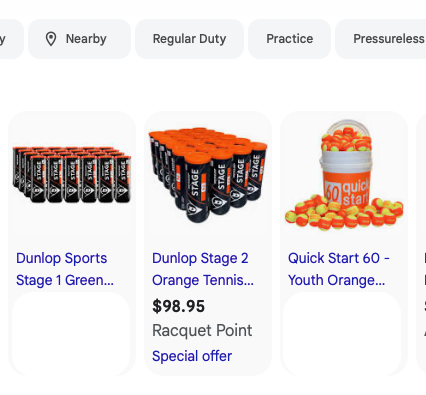Screen dimensions: 426x395
Task: Open the Quick Start 60 bucket image
Action: 344,175
